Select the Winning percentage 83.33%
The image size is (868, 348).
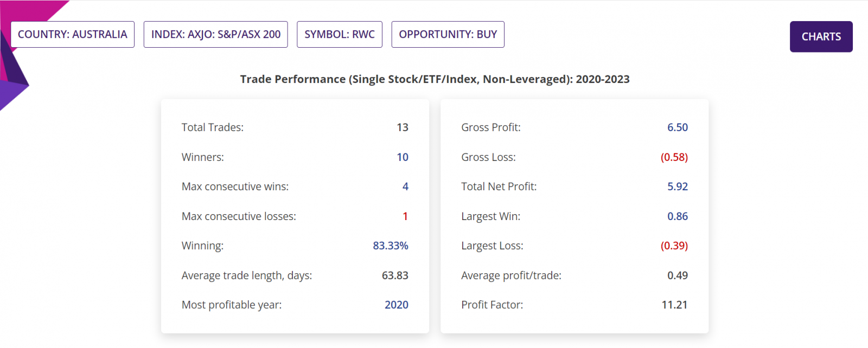(391, 246)
